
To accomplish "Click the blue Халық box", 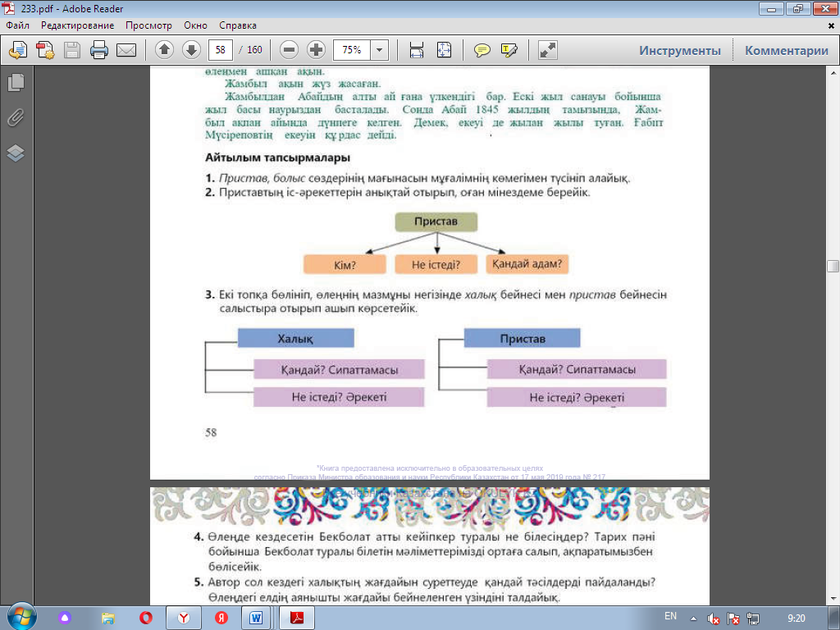I will (295, 338).
